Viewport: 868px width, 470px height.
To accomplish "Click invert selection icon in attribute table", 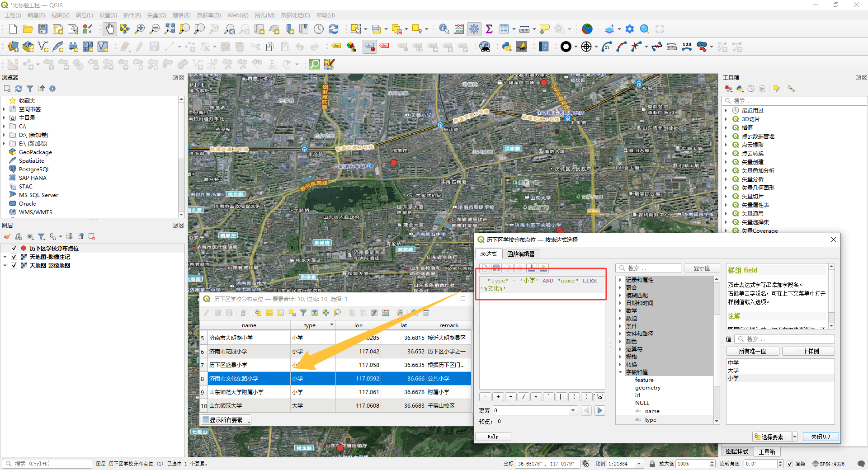I will pos(281,313).
